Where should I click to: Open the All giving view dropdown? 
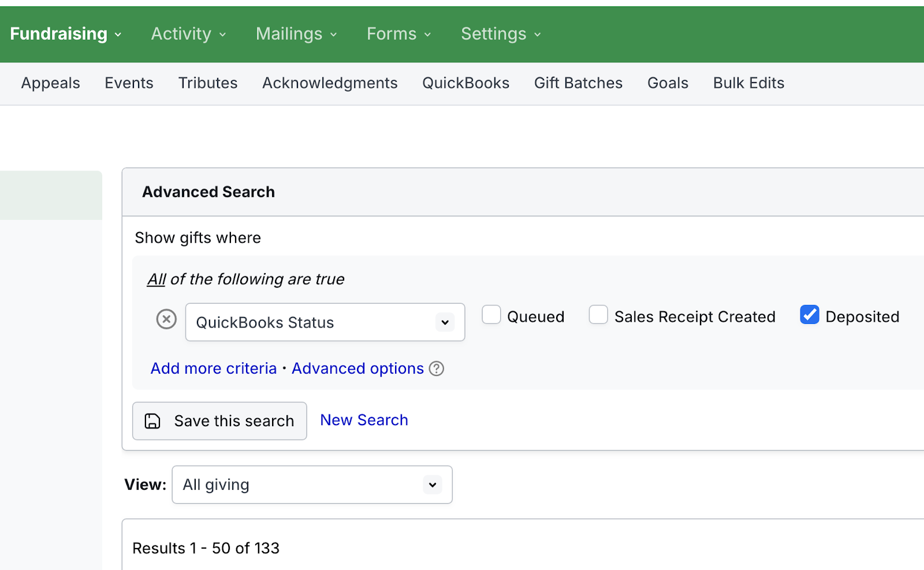312,485
